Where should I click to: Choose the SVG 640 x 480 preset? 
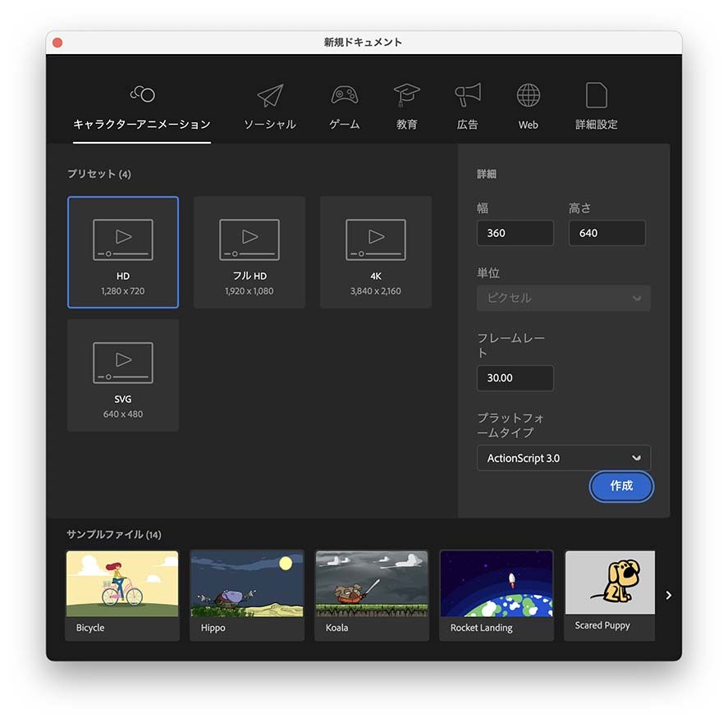[x=123, y=375]
